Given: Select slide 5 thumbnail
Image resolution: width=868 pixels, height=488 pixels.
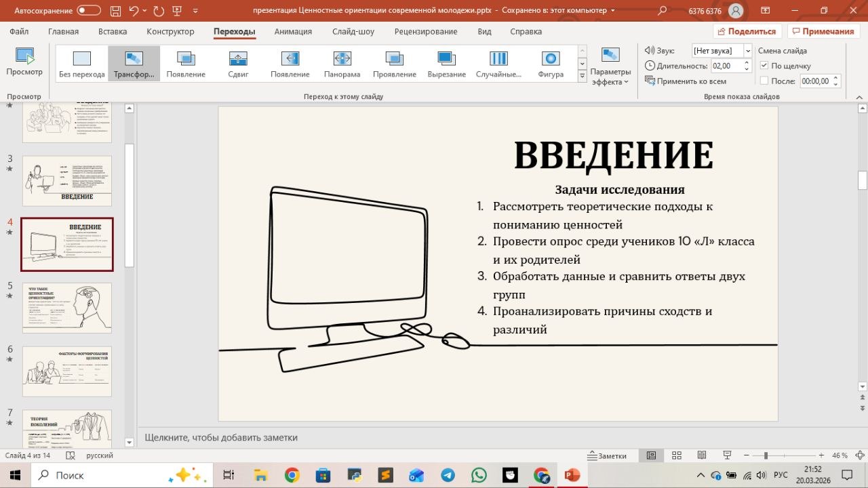Looking at the screenshot, I should point(67,308).
